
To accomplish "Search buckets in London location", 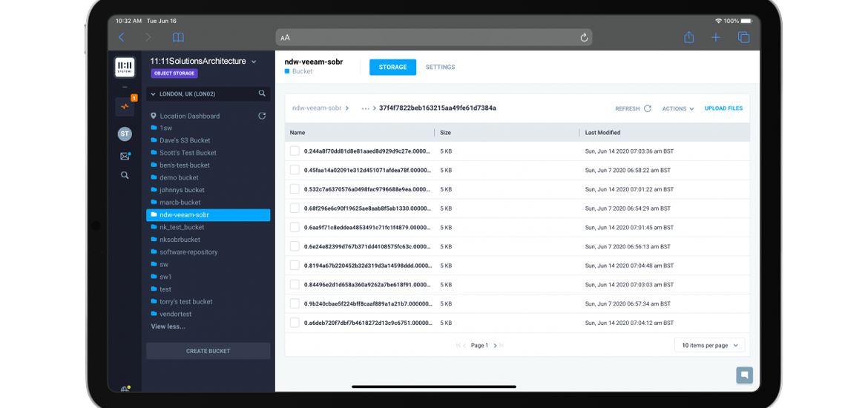I will tap(262, 93).
